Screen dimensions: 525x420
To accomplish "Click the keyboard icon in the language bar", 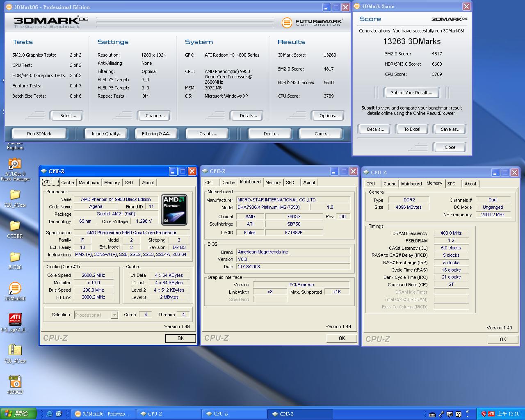I will (x=432, y=414).
